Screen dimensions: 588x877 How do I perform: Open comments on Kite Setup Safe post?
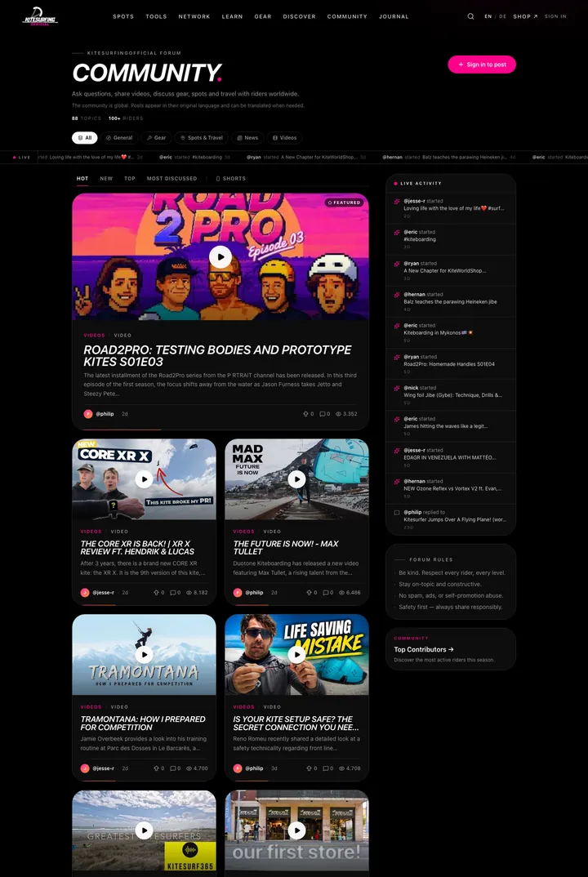click(x=326, y=768)
